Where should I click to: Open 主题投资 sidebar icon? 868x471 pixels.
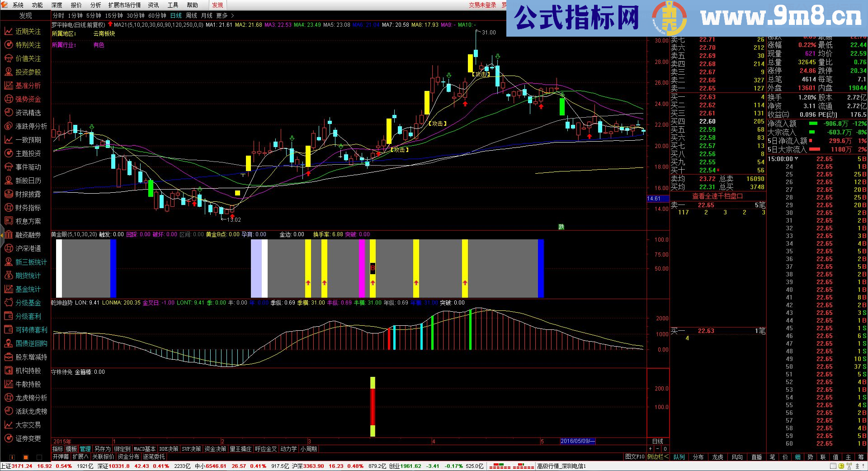8,153
